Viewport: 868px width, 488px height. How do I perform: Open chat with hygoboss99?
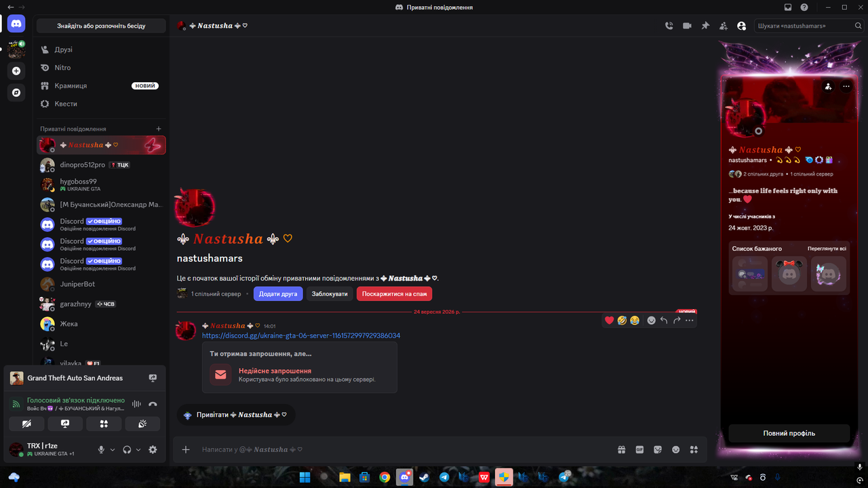click(x=101, y=185)
